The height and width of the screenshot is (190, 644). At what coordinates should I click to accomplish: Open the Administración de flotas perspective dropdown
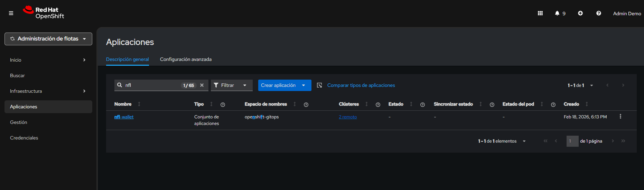click(48, 39)
